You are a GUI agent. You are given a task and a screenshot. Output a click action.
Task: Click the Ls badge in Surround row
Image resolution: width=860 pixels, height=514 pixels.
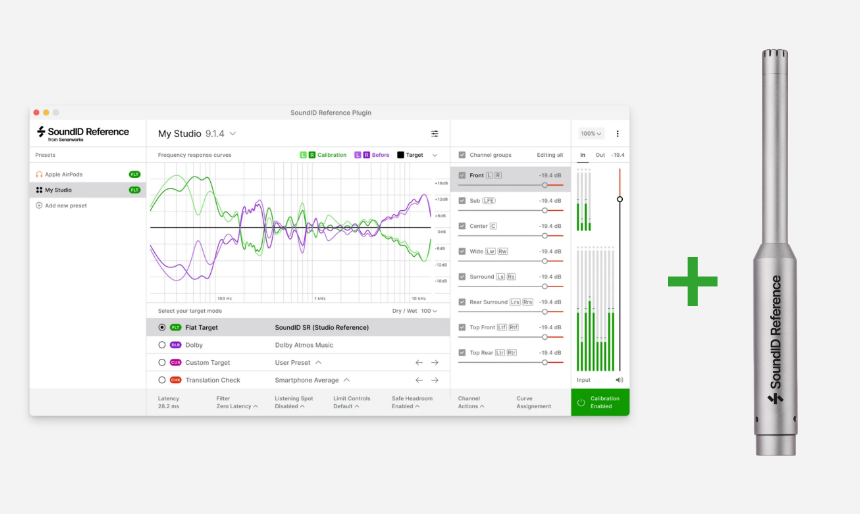500,276
